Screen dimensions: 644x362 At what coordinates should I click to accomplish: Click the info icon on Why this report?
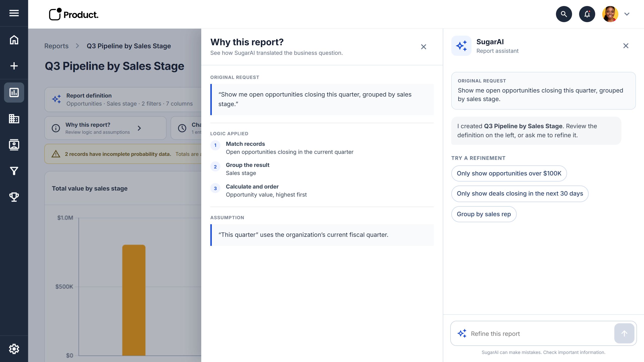(x=56, y=128)
